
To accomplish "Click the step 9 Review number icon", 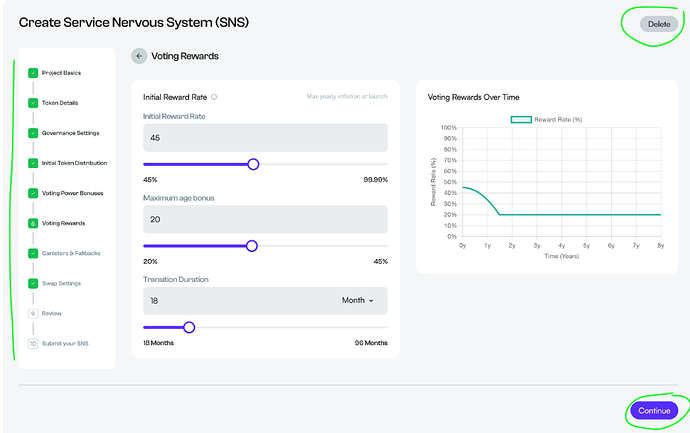I will point(33,313).
